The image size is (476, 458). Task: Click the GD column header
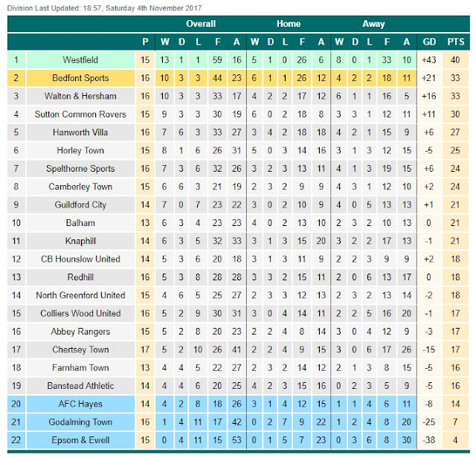429,42
